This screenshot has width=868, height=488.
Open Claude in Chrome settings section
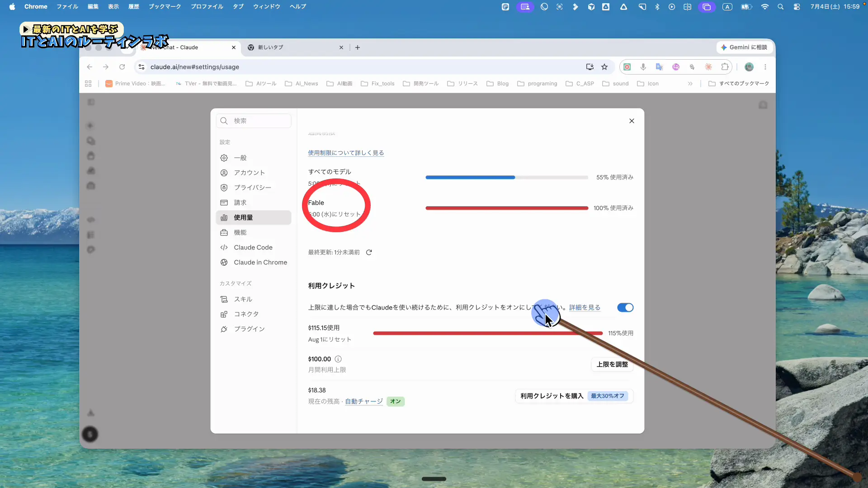point(254,262)
